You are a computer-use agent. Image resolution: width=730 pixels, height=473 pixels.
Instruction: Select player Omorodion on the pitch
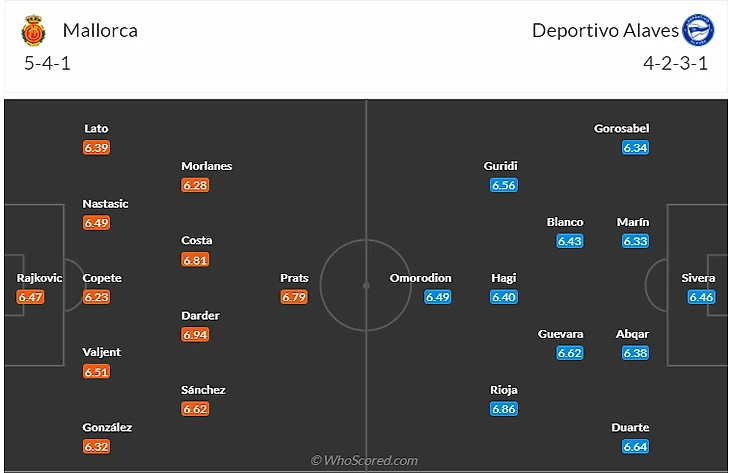coord(421,278)
